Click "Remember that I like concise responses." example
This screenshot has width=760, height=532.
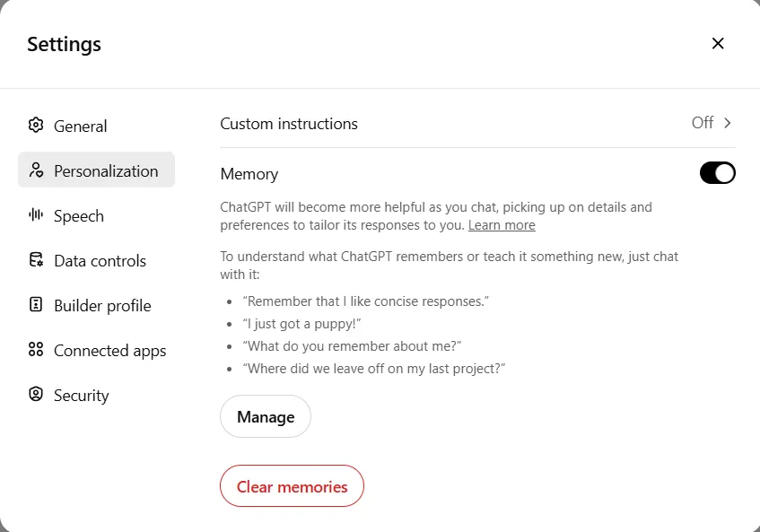pyautogui.click(x=366, y=301)
